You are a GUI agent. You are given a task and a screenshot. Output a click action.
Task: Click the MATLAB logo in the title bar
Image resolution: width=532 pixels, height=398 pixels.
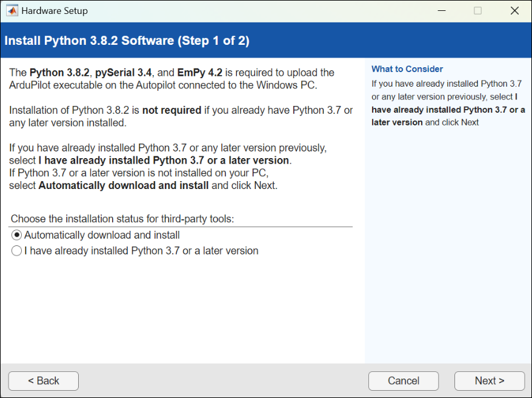point(12,11)
